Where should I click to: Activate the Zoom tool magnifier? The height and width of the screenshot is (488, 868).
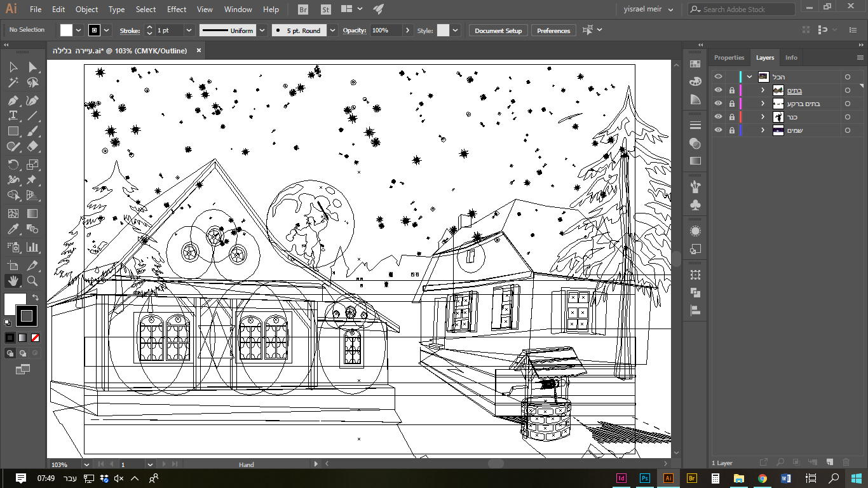[x=32, y=281]
